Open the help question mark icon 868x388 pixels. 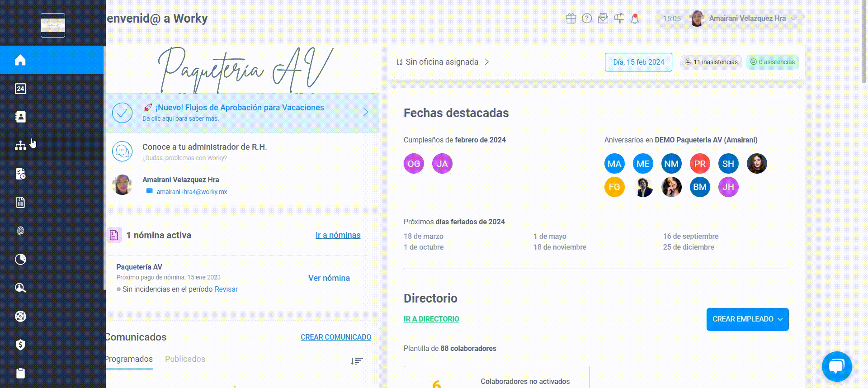(x=587, y=19)
